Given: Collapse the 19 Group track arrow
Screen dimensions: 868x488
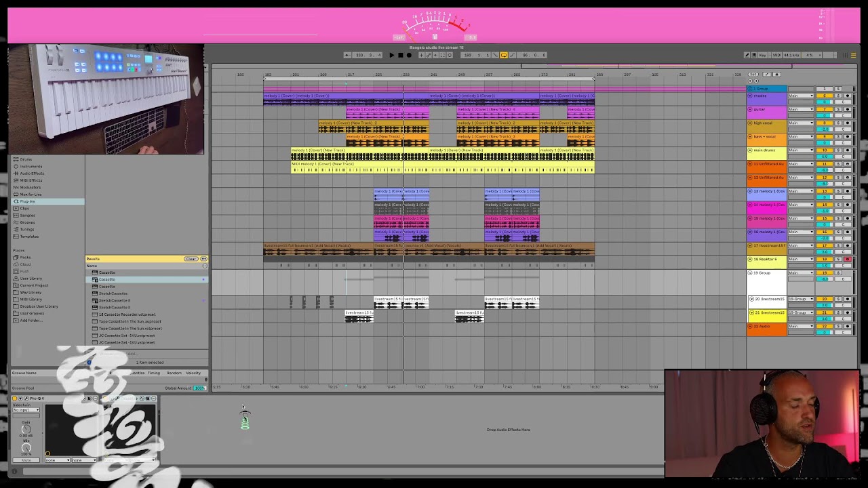Looking at the screenshot, I should tap(750, 272).
